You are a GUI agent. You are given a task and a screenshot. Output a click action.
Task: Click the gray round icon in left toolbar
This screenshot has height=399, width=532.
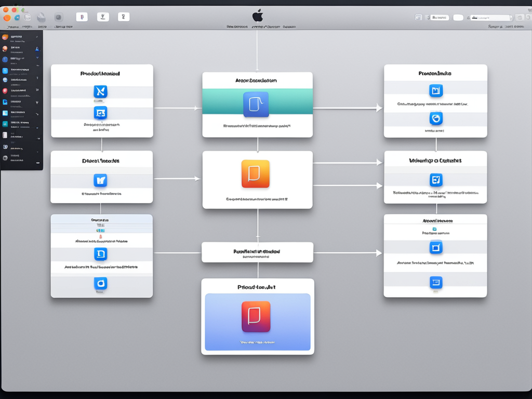pyautogui.click(x=59, y=17)
